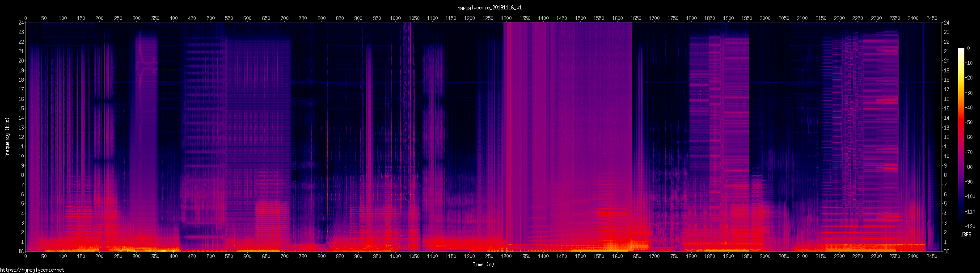The image size is (980, 273).
Task: Click the 0 tick on bottom time axis
Action: coord(26,256)
